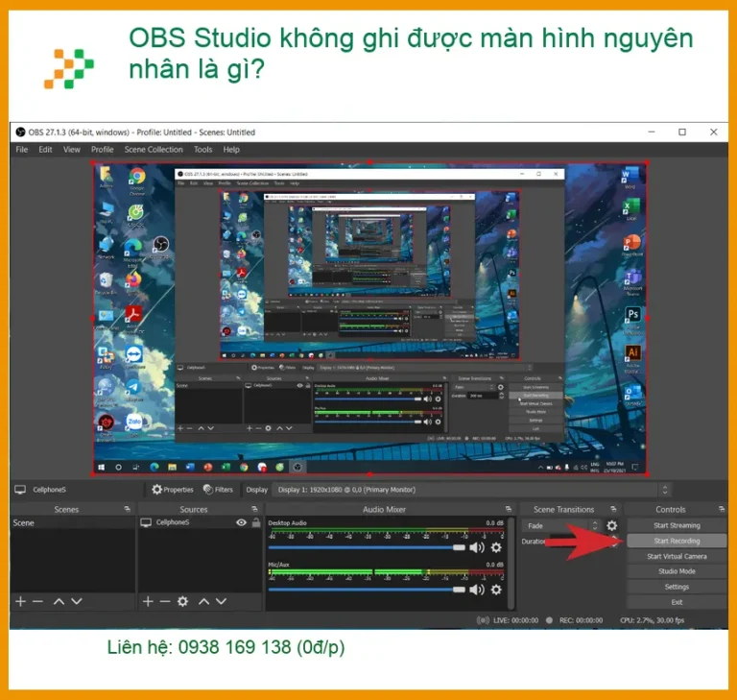This screenshot has width=737, height=700.
Task: Add a new scene with plus icon
Action: tap(21, 601)
